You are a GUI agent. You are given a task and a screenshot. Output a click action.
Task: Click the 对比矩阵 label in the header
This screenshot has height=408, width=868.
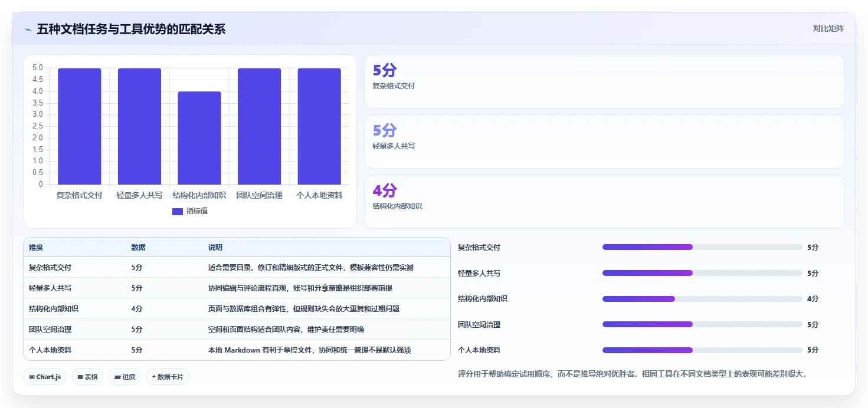828,29
